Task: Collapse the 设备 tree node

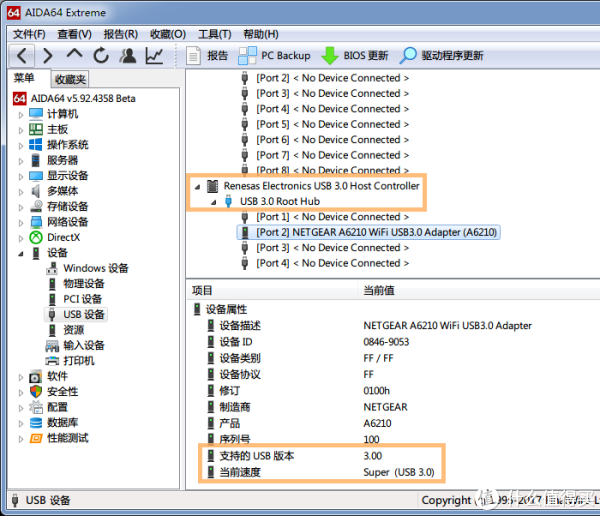Action: [x=21, y=253]
